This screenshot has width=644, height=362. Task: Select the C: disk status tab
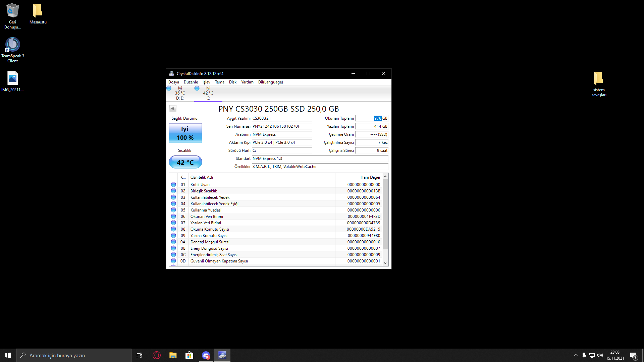(208, 93)
